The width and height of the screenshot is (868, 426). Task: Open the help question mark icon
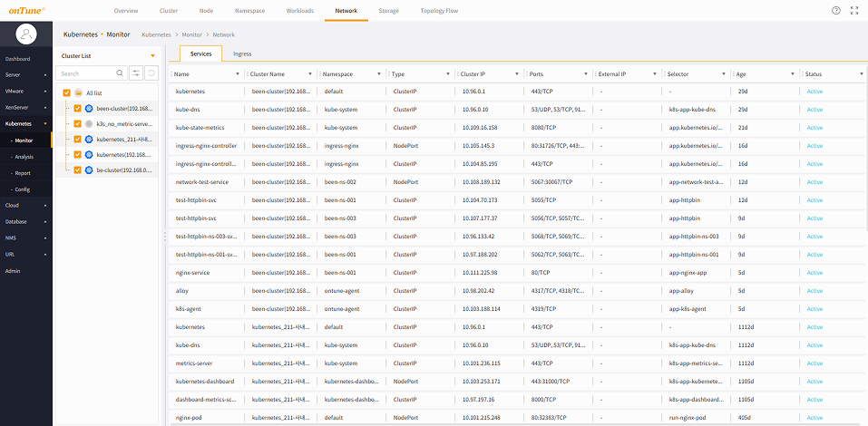(836, 11)
